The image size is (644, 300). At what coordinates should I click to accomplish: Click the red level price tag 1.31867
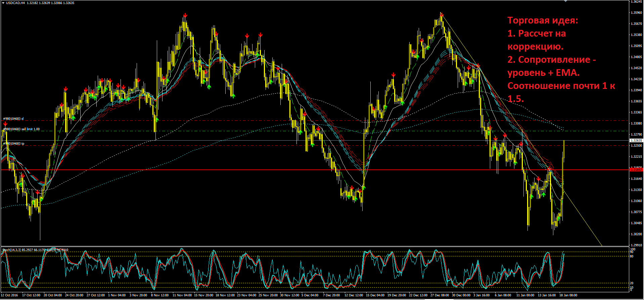[636, 170]
